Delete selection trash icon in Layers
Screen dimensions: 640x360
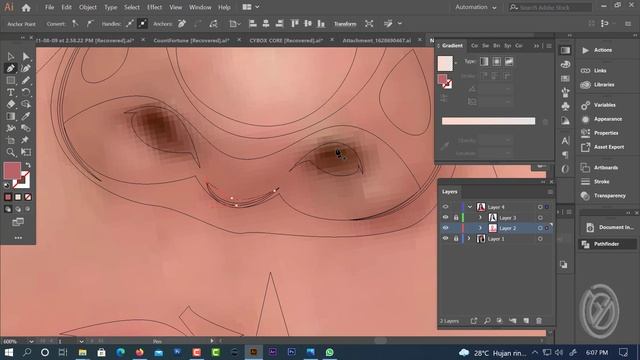click(x=539, y=321)
